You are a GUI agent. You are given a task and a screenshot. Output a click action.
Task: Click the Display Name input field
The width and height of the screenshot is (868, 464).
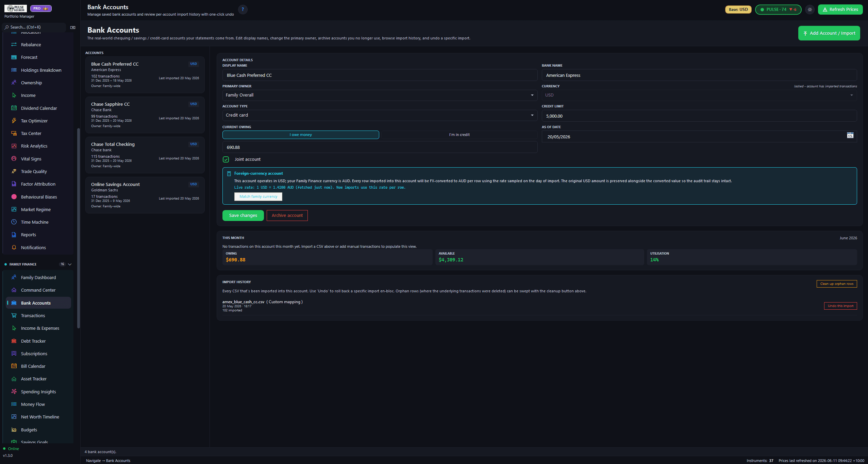pyautogui.click(x=380, y=75)
